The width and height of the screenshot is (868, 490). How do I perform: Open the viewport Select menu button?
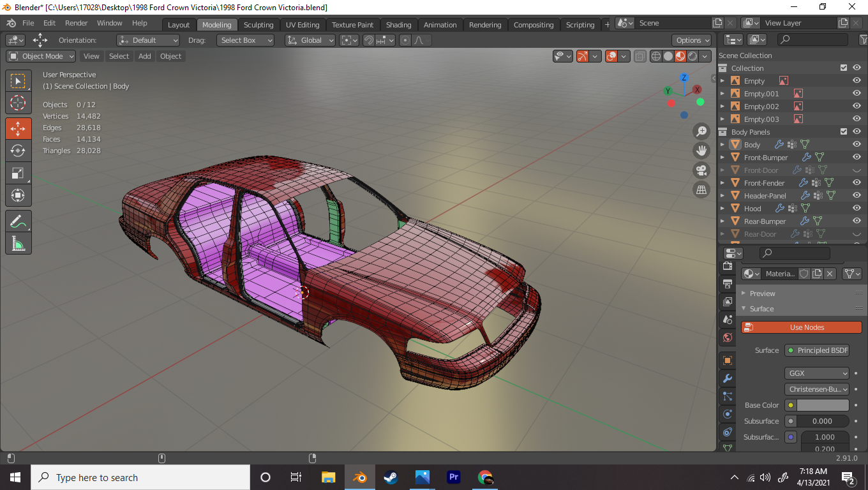pos(119,56)
